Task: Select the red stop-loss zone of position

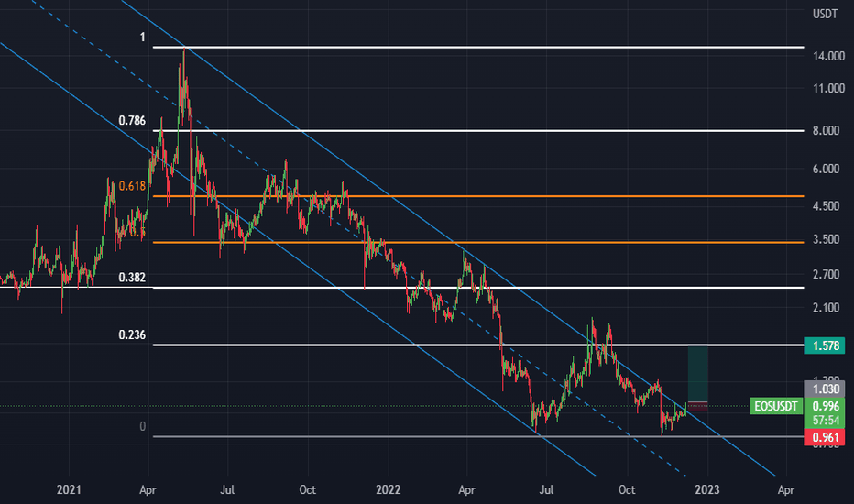Action: pyautogui.click(x=697, y=407)
